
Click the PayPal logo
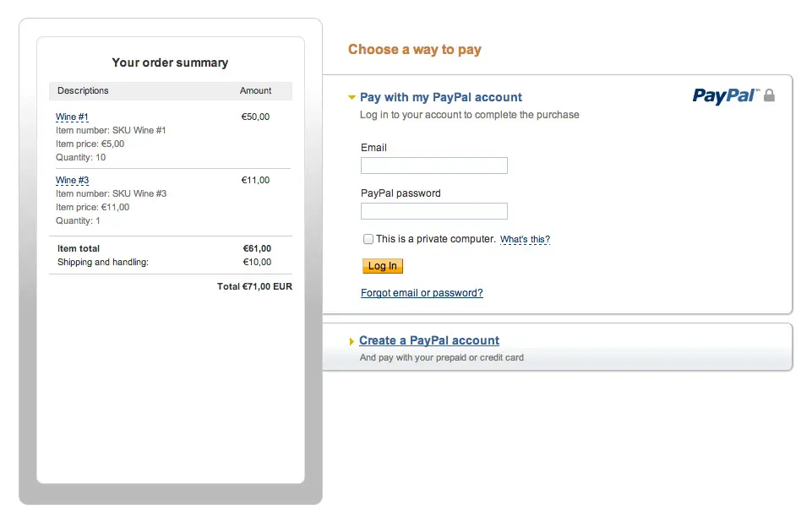coord(725,95)
